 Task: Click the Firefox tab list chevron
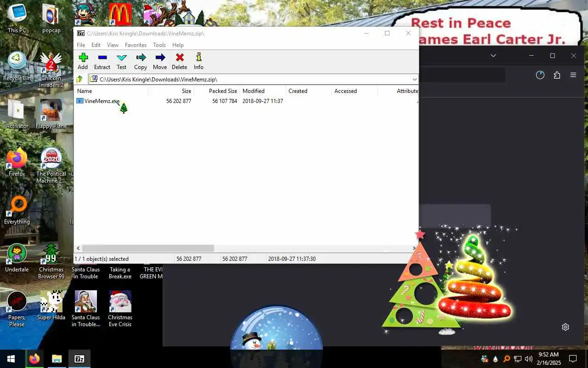[x=493, y=56]
